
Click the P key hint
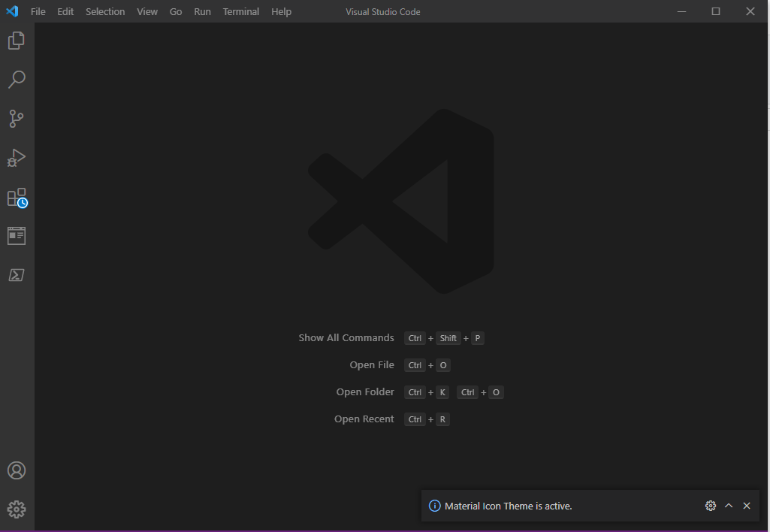coord(477,338)
